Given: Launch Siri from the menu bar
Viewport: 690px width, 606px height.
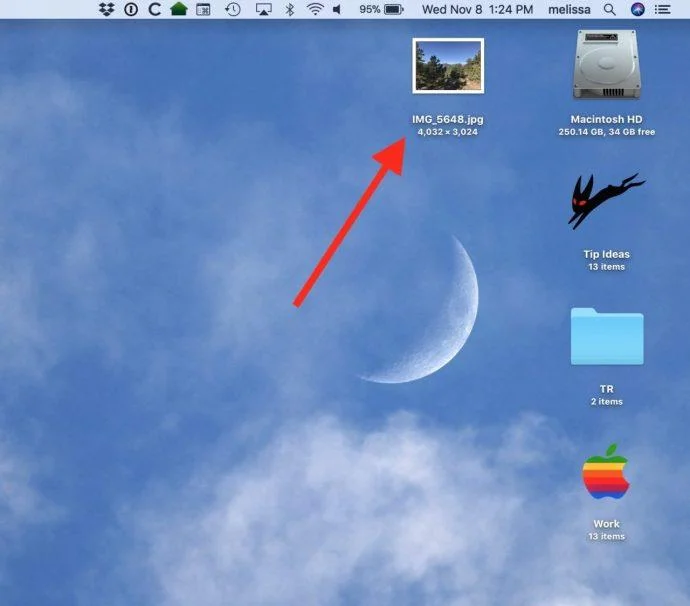Looking at the screenshot, I should [x=637, y=9].
